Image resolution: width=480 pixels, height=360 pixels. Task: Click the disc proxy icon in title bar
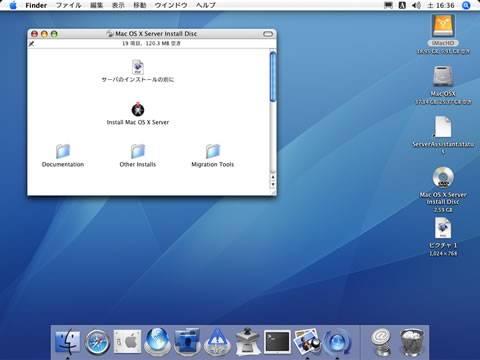point(110,34)
